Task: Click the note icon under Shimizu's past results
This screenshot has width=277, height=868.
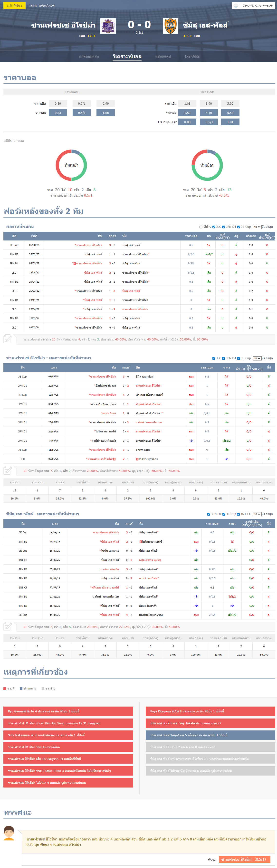Action: (8, 626)
